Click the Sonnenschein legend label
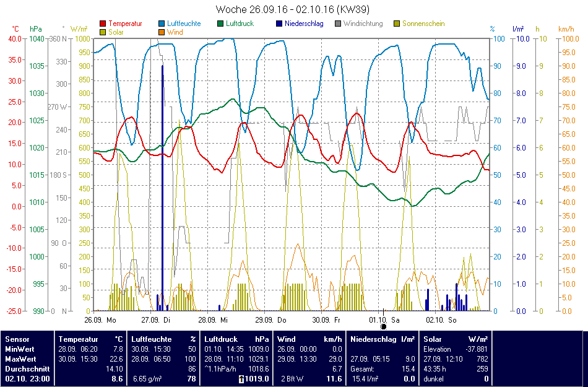Image resolution: width=588 pixels, height=387 pixels. (423, 24)
